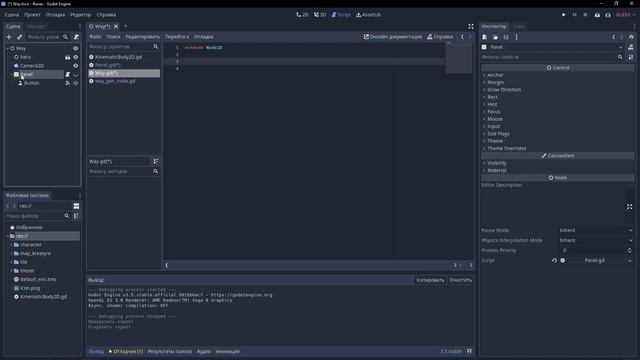Run the project with the play button
This screenshot has height=360, width=640.
[x=564, y=15]
